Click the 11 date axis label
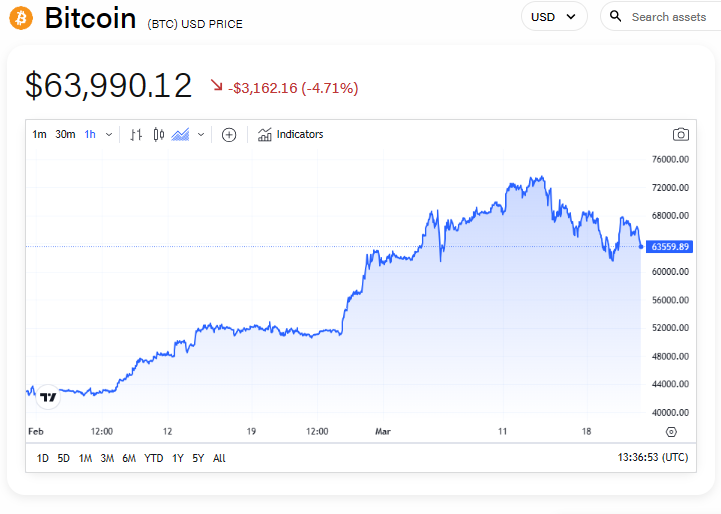Screen dimensions: 721x514 [502, 431]
